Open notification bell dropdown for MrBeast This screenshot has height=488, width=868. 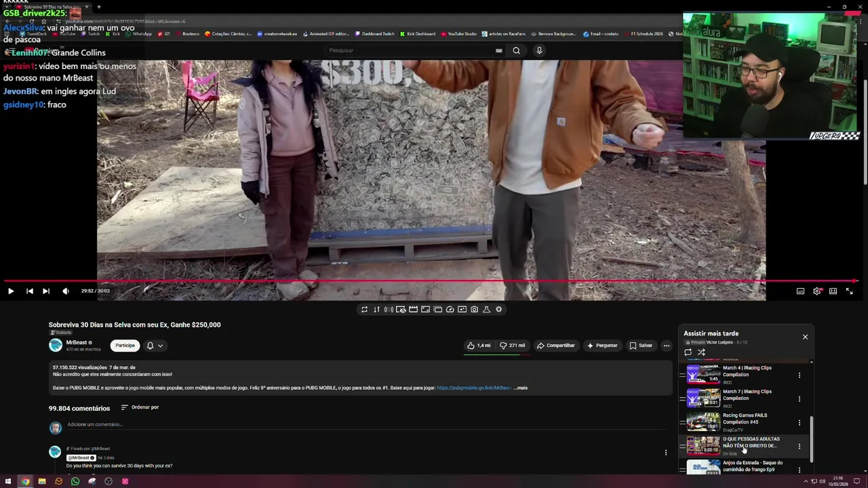coord(155,346)
